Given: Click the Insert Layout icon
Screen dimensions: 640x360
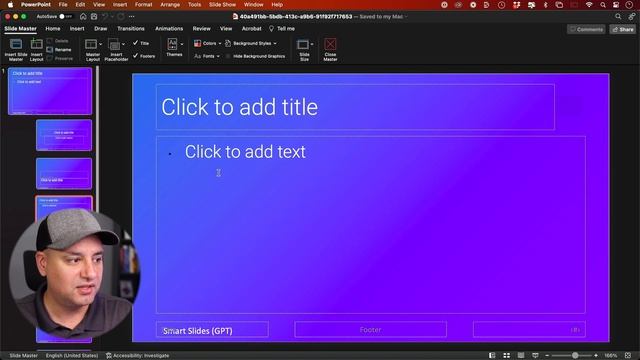Looking at the screenshot, I should coord(36,44).
